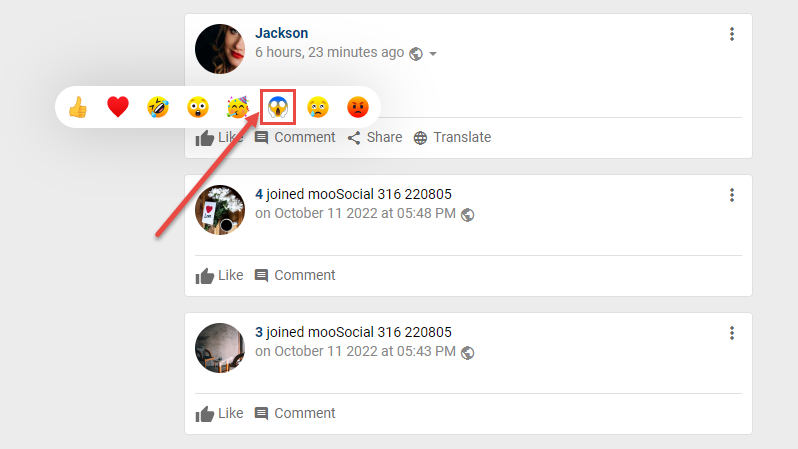Viewport: 798px width, 449px height.
Task: Open the three-dot menu on Jackson's post
Action: point(732,34)
